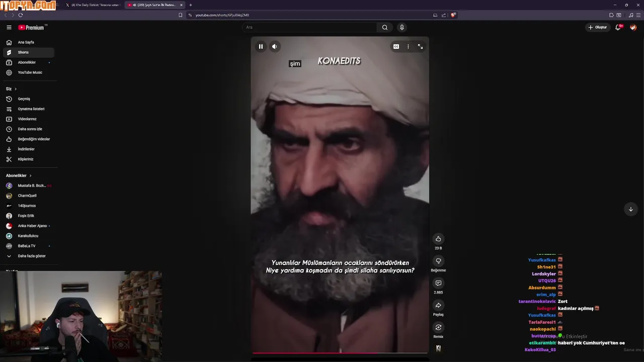This screenshot has width=644, height=362.
Task: Click the browser address bar URL
Action: coord(222,15)
